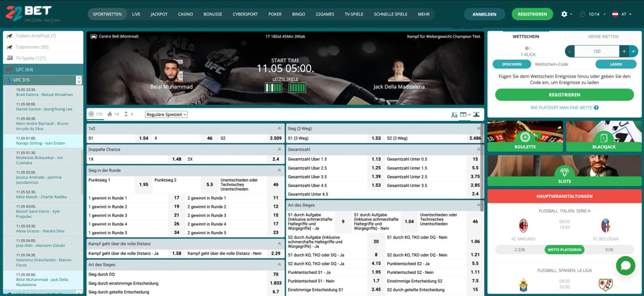Click the clock icon beside 10:14
The width and height of the screenshot is (644, 296).
point(582,14)
